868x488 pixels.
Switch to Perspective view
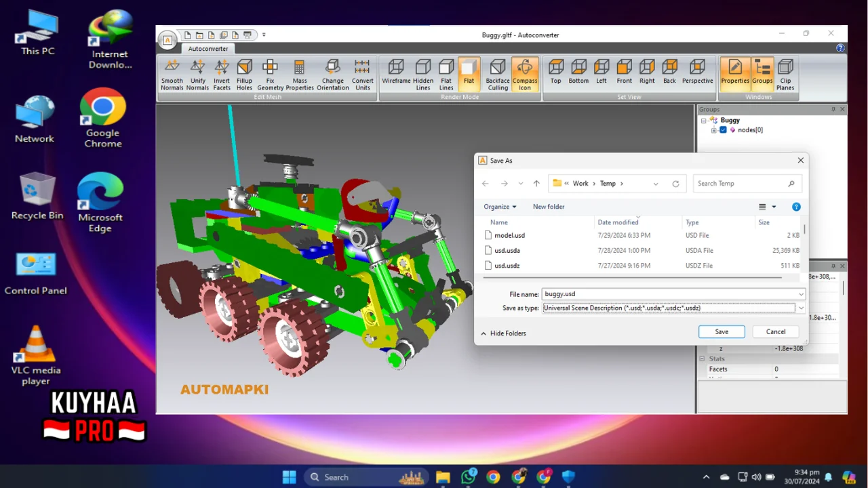pyautogui.click(x=698, y=73)
